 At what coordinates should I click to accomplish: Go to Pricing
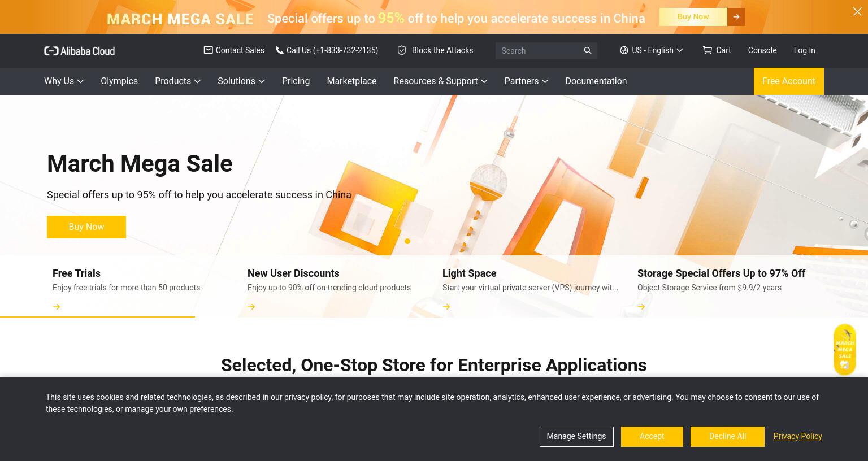pyautogui.click(x=296, y=81)
